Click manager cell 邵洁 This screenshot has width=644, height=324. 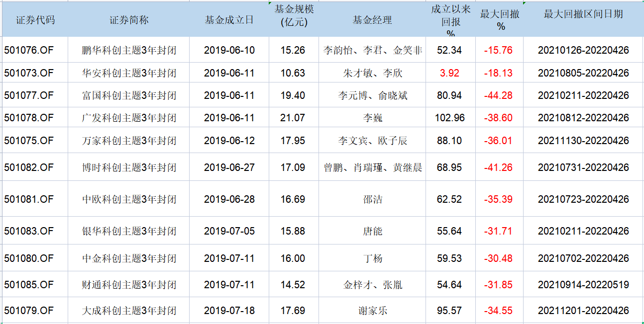coord(373,199)
